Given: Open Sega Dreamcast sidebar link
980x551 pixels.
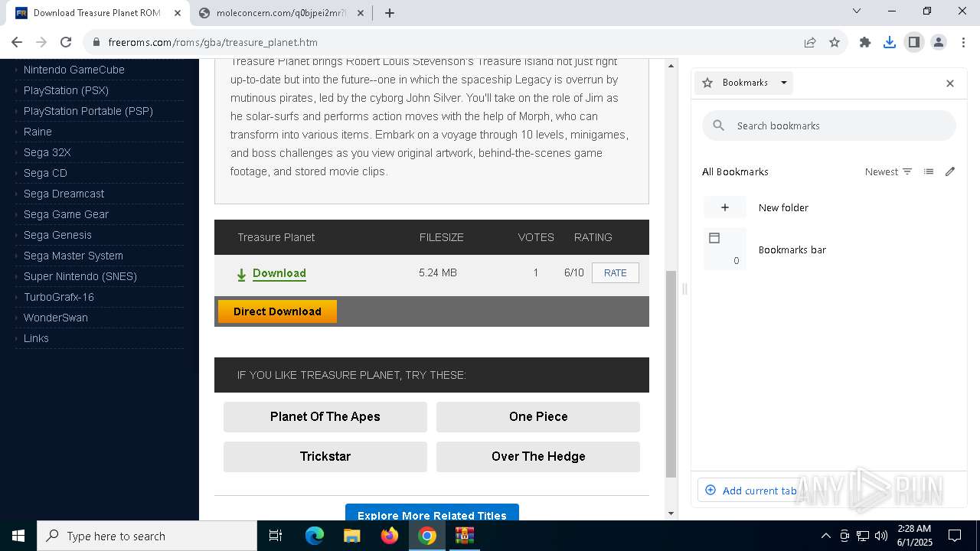Looking at the screenshot, I should [x=64, y=194].
